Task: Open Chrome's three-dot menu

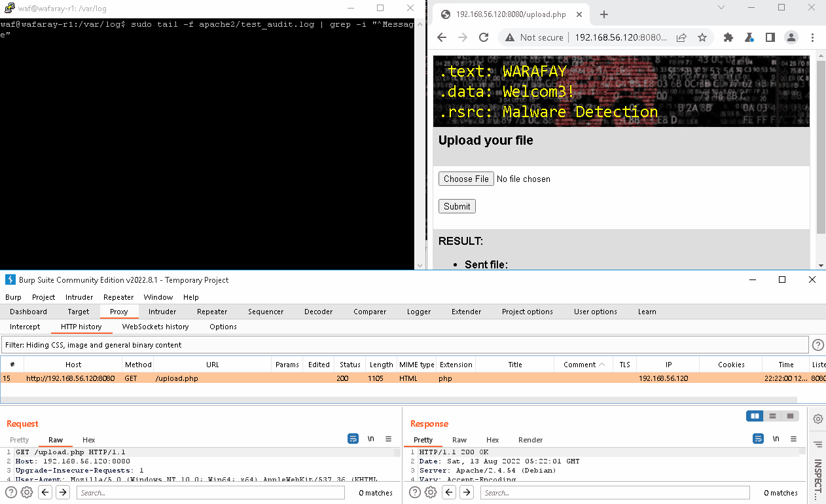Action: 813,37
